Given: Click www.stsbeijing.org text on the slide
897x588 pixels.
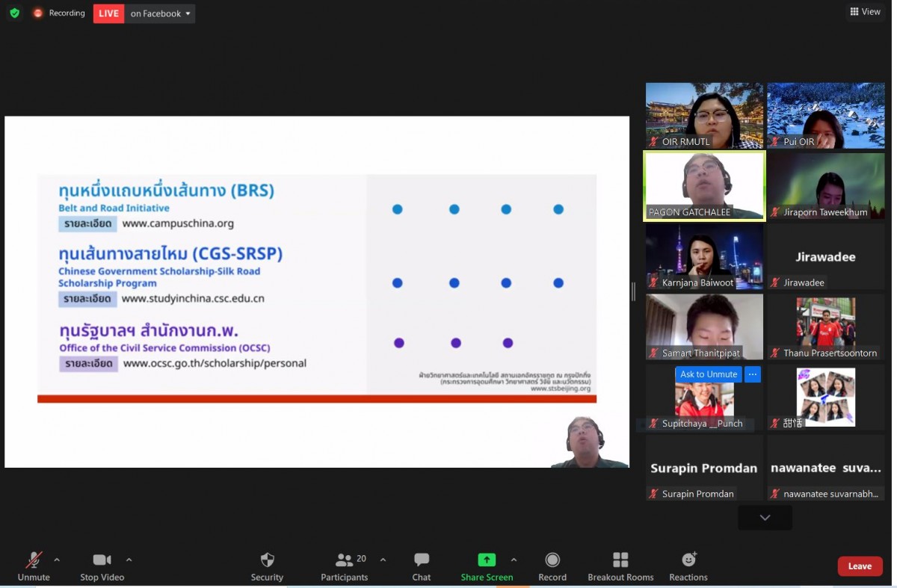Looking at the screenshot, I should tap(561, 389).
